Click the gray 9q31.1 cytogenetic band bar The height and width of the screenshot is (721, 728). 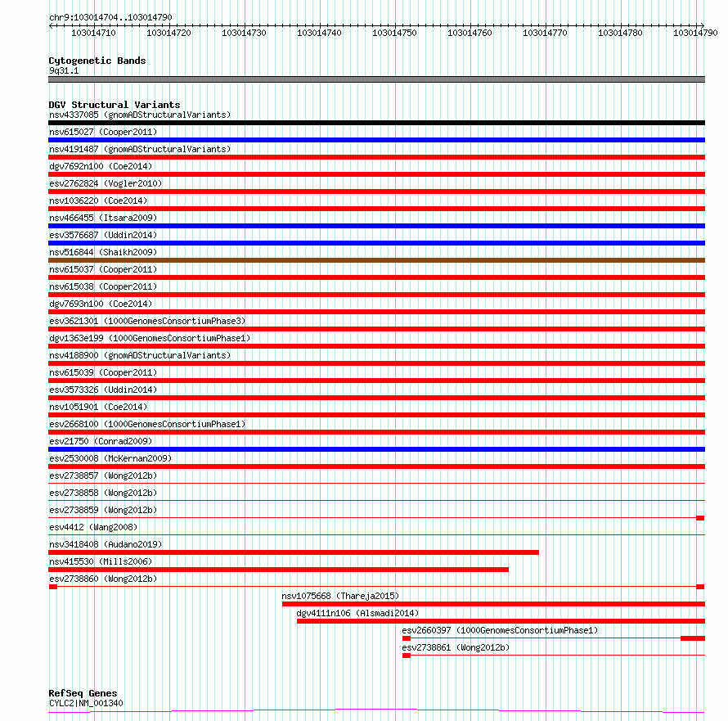(x=376, y=79)
